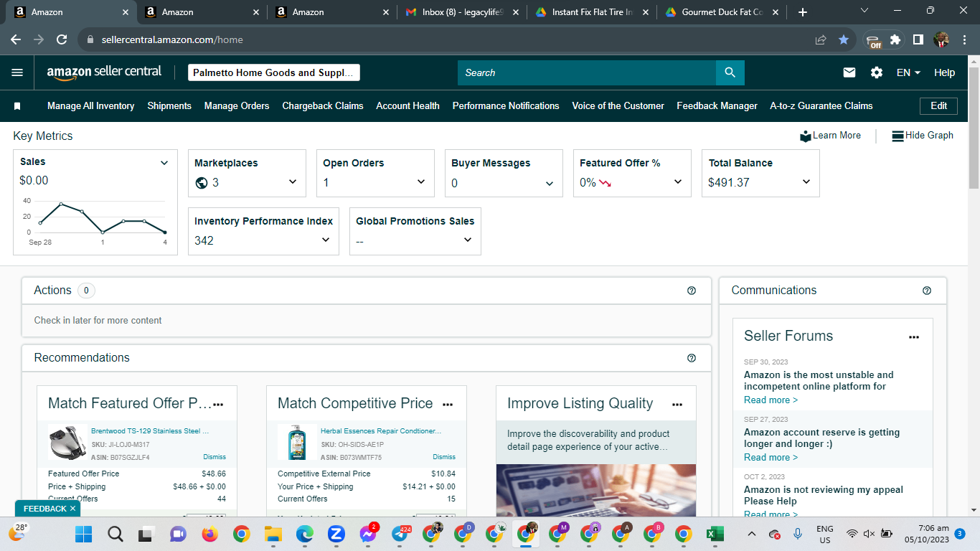Open Communications panel help question icon
Viewport: 980px width, 551px height.
[927, 291]
